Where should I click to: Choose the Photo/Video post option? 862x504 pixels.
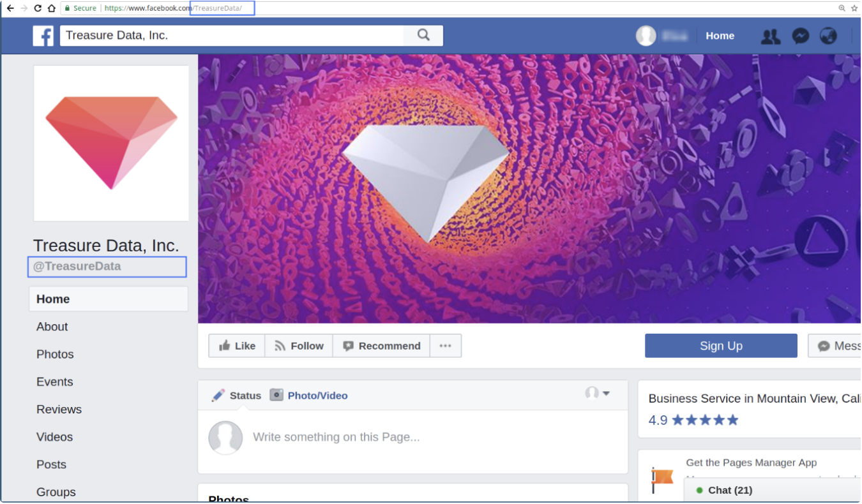coord(309,396)
